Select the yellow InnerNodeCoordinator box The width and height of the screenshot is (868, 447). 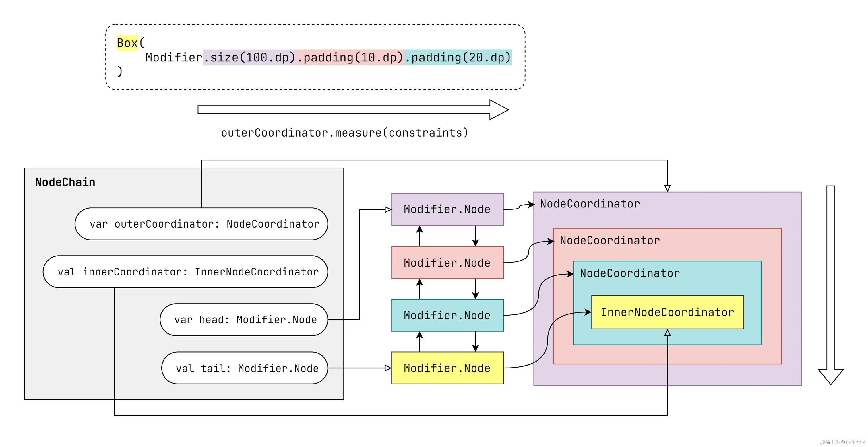pos(667,312)
